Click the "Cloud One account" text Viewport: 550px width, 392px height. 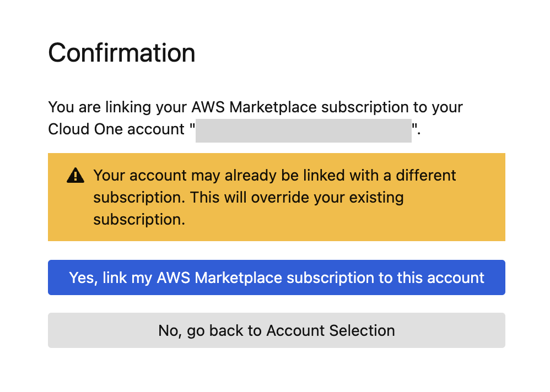[116, 129]
